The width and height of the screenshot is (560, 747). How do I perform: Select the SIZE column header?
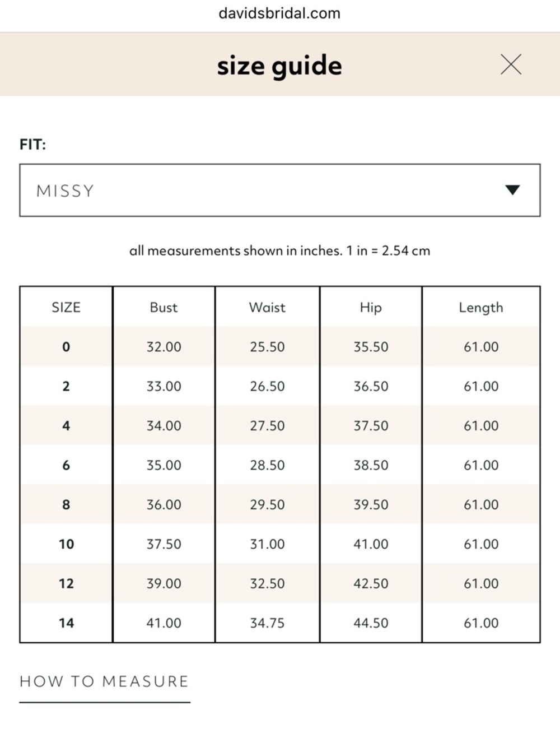point(66,307)
